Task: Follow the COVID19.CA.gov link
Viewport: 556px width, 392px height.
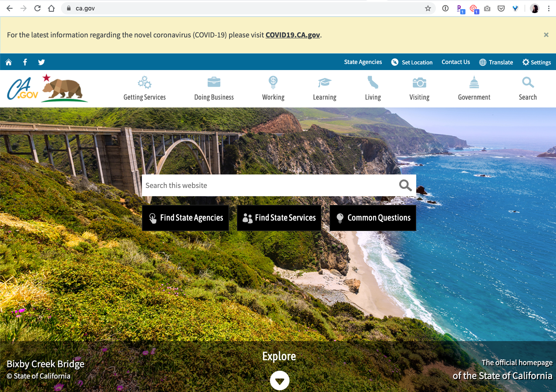Action: click(293, 35)
